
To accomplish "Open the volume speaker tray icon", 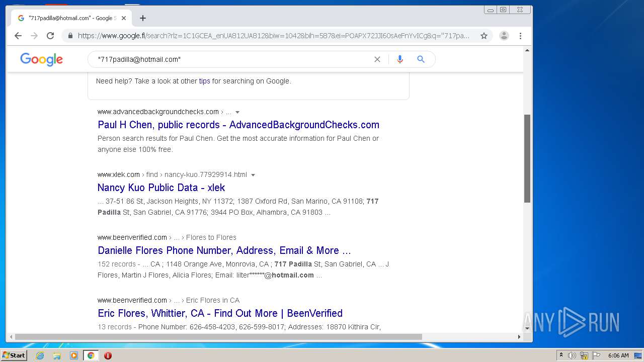I will coord(572,355).
